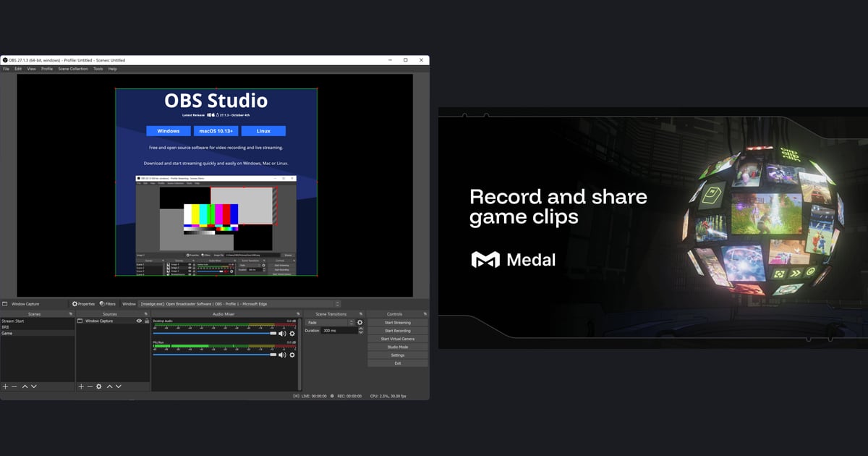Move the scene up with the Scenes up arrow
The height and width of the screenshot is (456, 868).
pyautogui.click(x=25, y=387)
